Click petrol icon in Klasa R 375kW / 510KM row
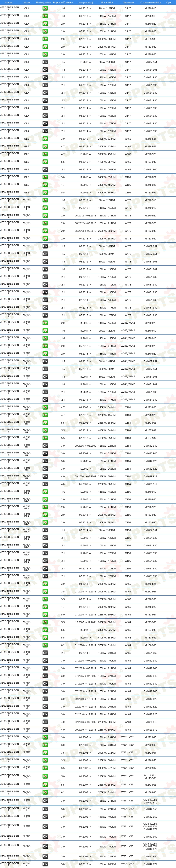Image resolution: width=176 pixels, height=868 pixels. [x=45, y=792]
